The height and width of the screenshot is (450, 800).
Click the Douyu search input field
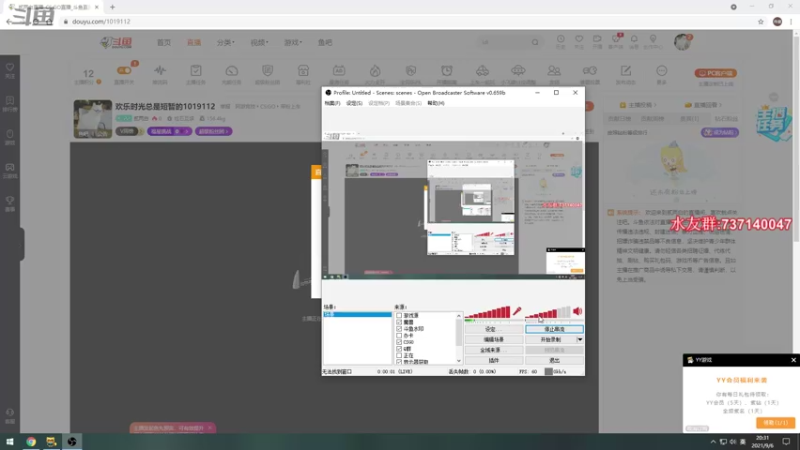point(504,42)
